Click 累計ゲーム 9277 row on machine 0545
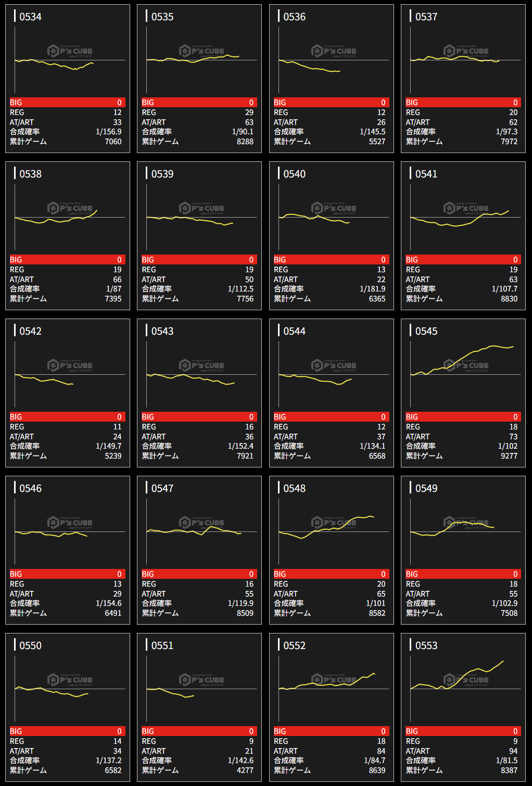 point(462,456)
